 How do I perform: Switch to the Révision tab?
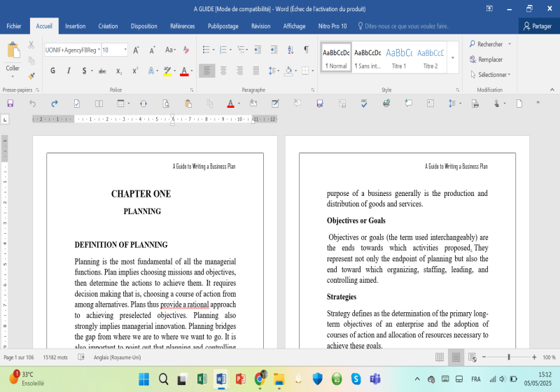pyautogui.click(x=260, y=26)
